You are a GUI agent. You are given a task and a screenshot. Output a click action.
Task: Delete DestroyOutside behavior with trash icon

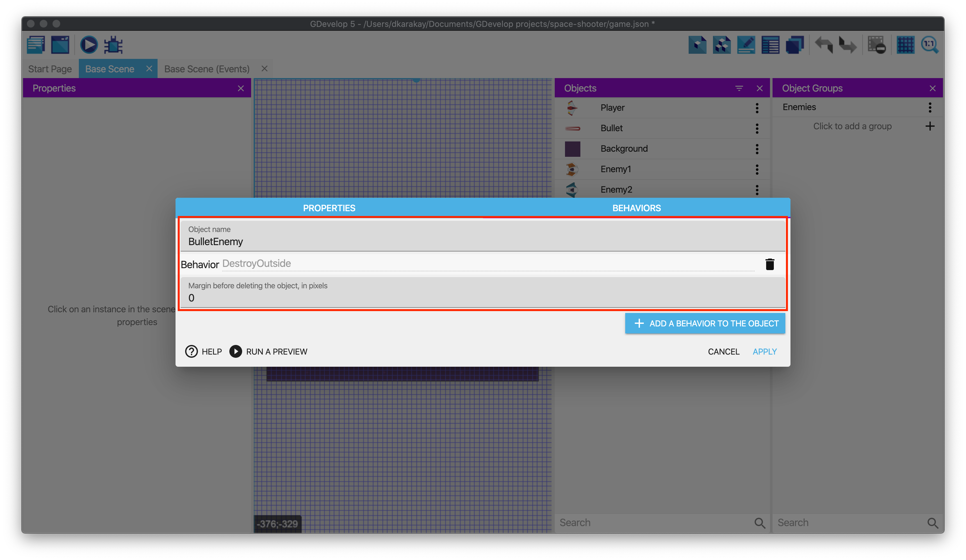[x=770, y=264]
